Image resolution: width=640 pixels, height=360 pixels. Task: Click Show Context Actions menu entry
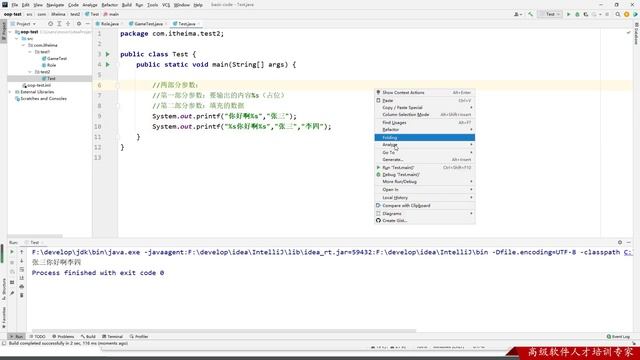coord(424,93)
